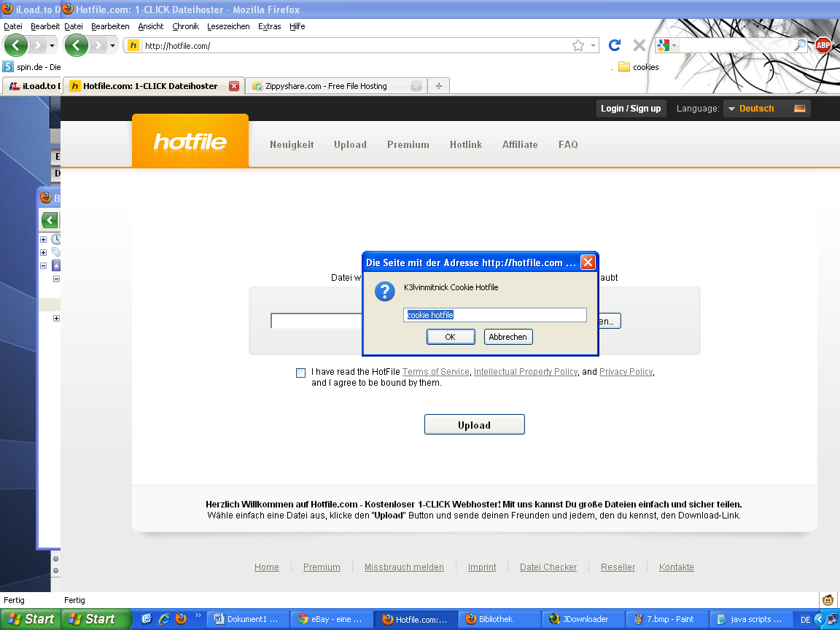This screenshot has width=840, height=630.
Task: Click Login / Sign up
Action: pyautogui.click(x=631, y=108)
